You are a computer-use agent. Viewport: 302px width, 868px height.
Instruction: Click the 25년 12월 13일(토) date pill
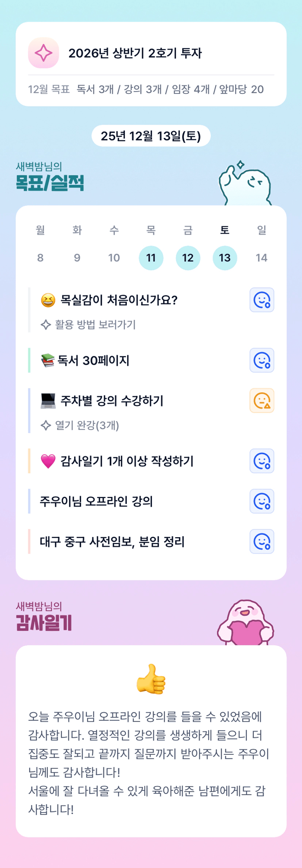coord(151,136)
